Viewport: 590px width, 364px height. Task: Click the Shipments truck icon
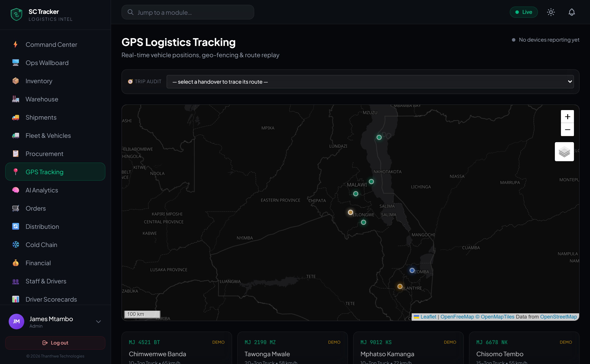click(x=15, y=117)
